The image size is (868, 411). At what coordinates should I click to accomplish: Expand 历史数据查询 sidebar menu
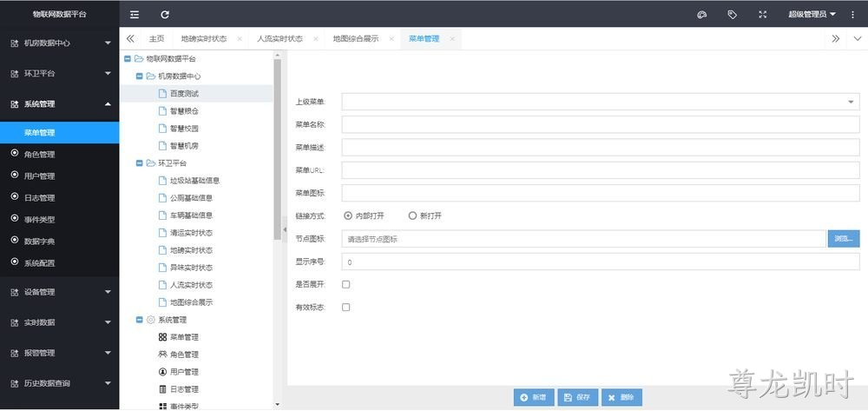coord(60,383)
